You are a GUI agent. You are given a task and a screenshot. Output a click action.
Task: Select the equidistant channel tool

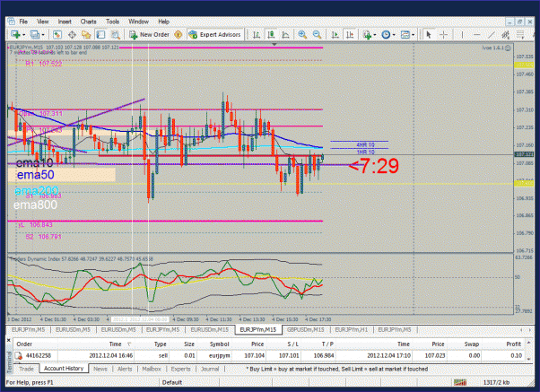pos(506,34)
